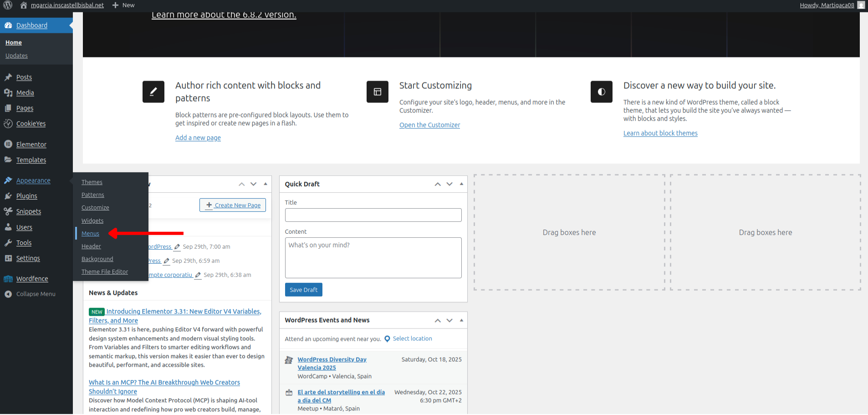Click Collapse Menu in the sidebar
The width and height of the screenshot is (868, 415).
[36, 294]
